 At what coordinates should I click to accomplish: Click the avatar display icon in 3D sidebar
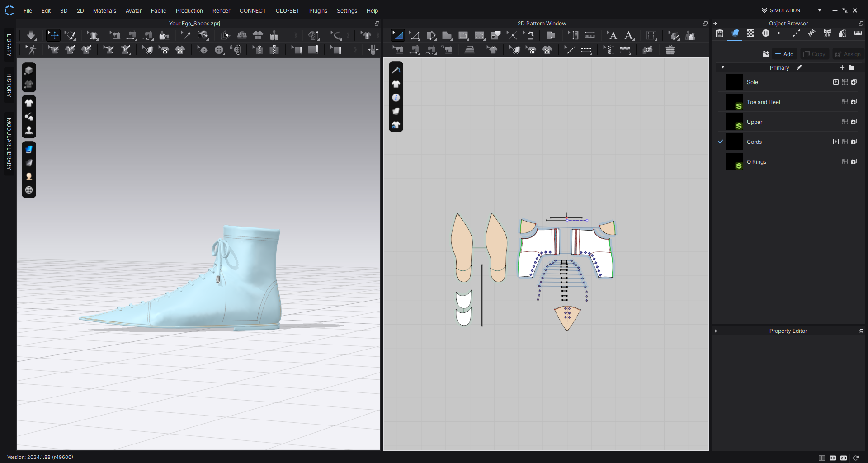[x=29, y=130]
